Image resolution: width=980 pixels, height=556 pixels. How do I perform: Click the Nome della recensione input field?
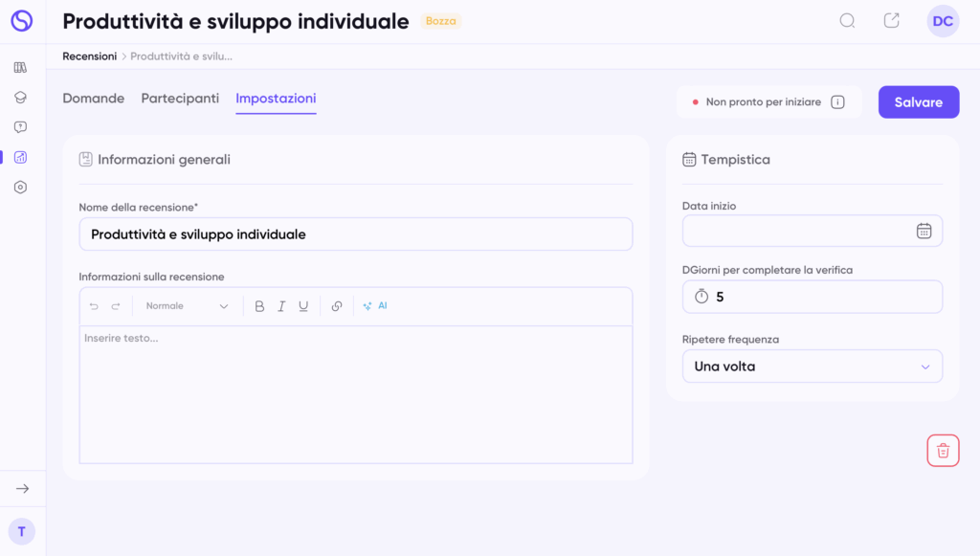click(x=355, y=234)
